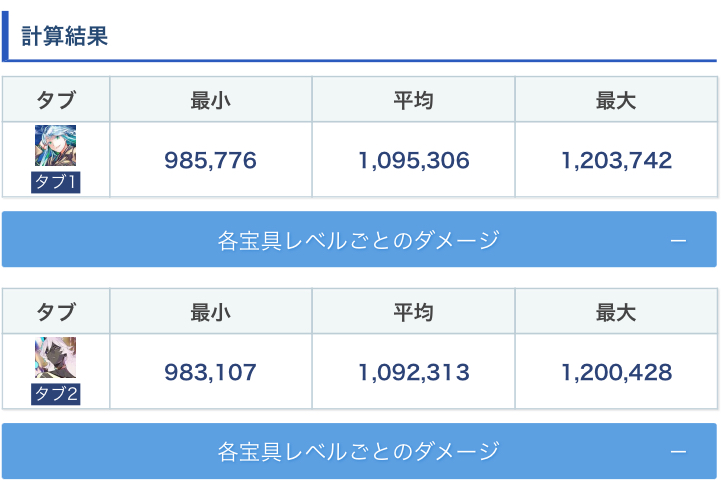Click the 最大 column header in Tab 1 table

[x=616, y=100]
